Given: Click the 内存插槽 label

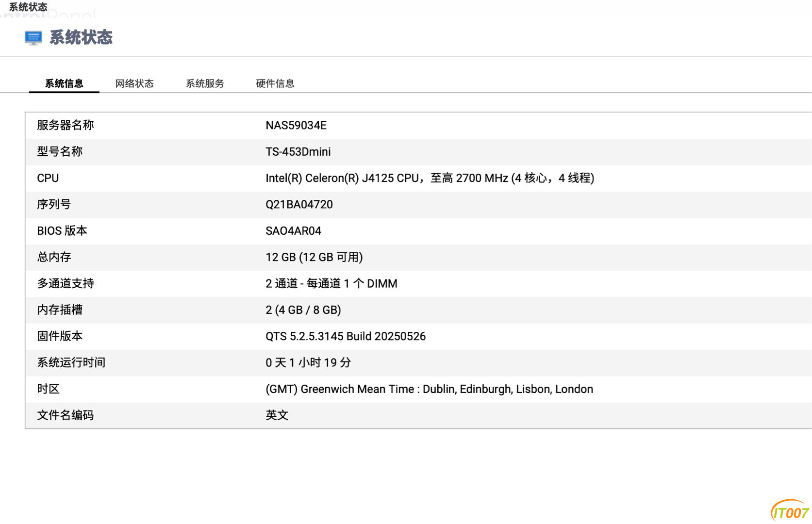Looking at the screenshot, I should [x=60, y=310].
